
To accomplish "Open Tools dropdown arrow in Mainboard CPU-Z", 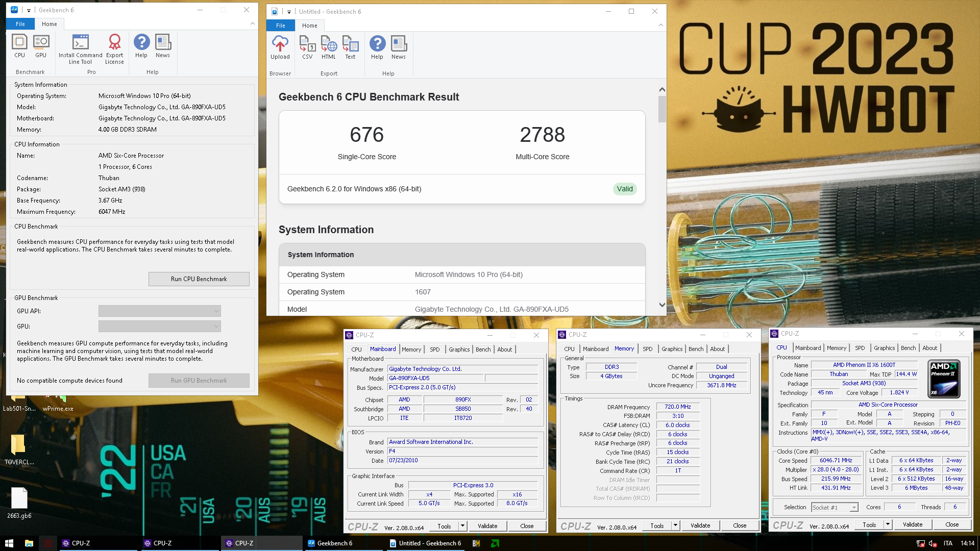I will 462,526.
